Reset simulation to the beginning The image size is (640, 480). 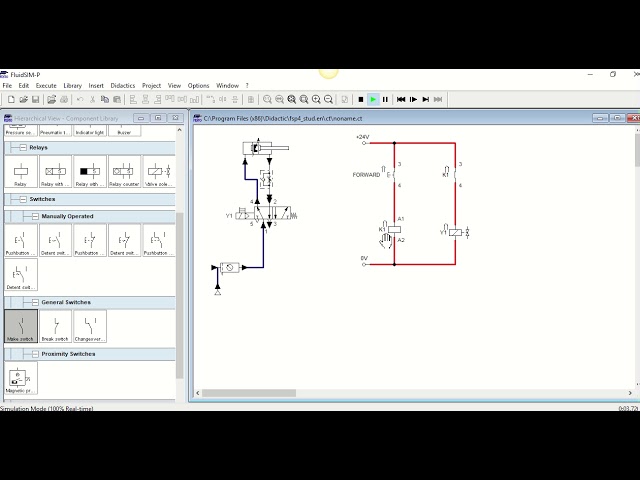click(x=401, y=99)
